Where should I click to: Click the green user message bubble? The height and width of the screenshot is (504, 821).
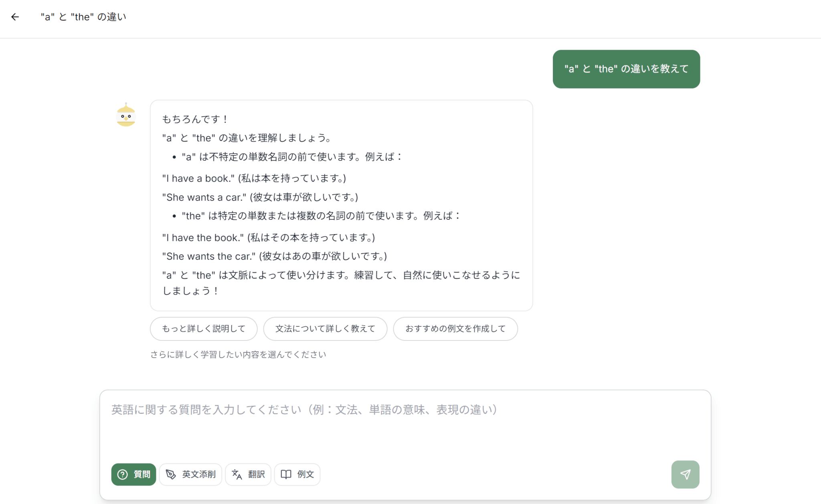pyautogui.click(x=626, y=69)
